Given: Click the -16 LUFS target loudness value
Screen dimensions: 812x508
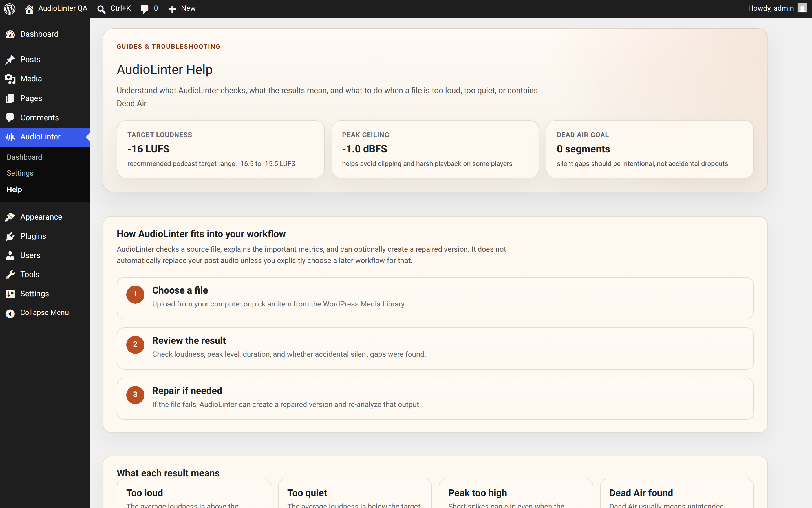Looking at the screenshot, I should 148,149.
